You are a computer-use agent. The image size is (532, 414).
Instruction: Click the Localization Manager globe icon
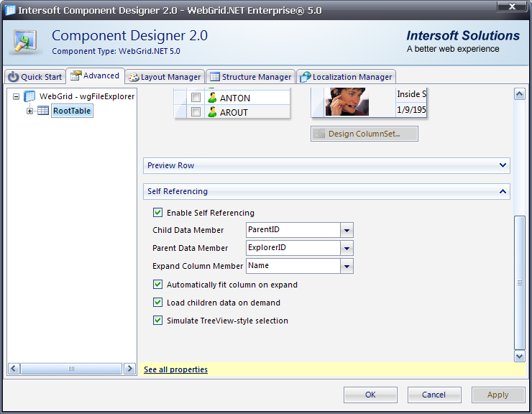306,77
